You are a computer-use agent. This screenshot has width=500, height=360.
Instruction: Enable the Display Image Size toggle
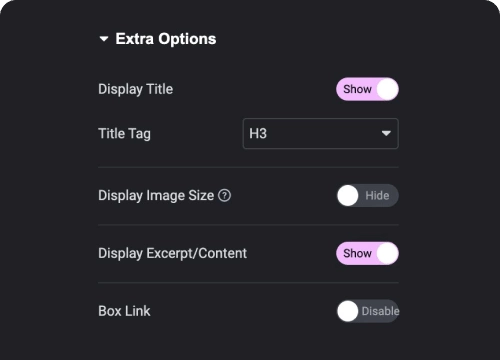(367, 195)
